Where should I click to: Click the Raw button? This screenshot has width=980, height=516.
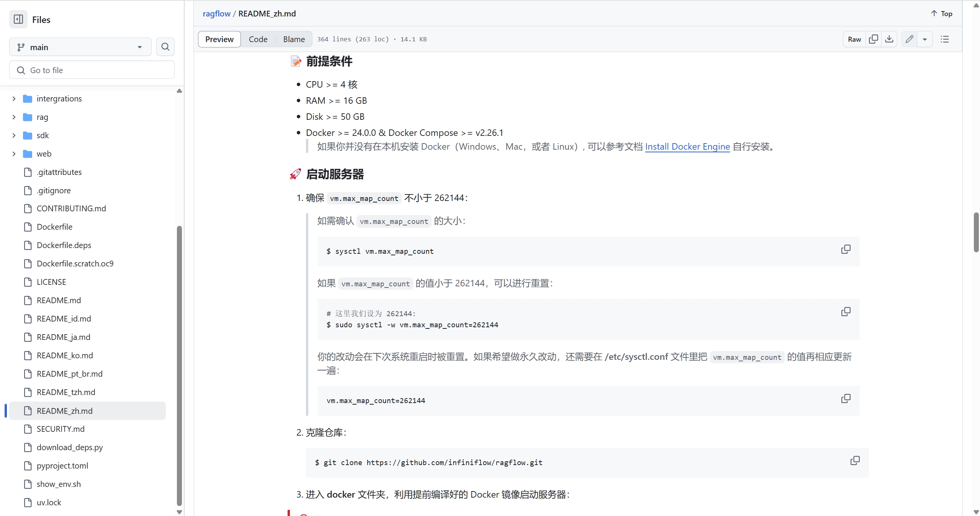click(853, 39)
